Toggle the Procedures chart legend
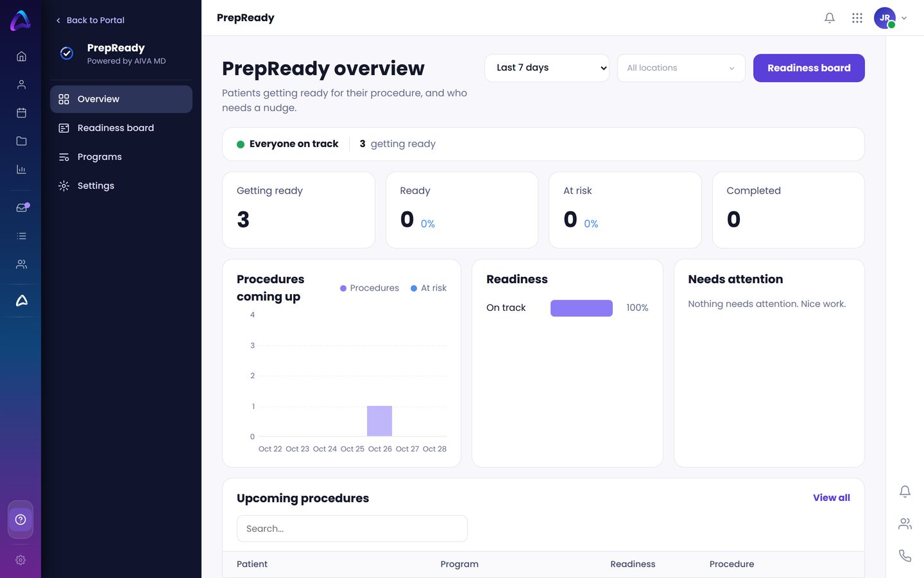Viewport: 924px width, 578px height. tap(370, 288)
